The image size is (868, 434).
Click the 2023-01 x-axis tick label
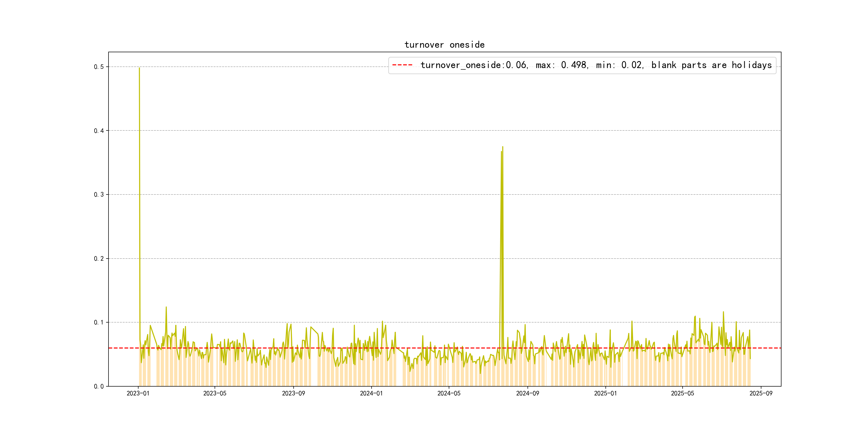[x=138, y=393]
